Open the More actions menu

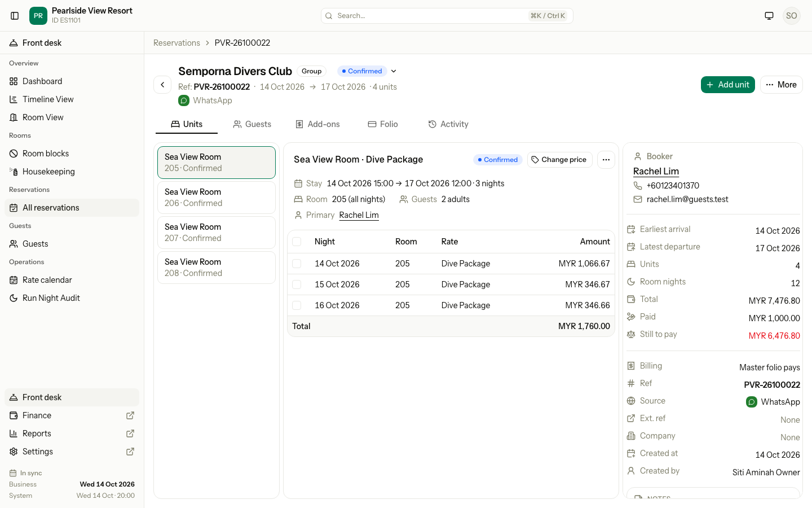click(x=781, y=85)
